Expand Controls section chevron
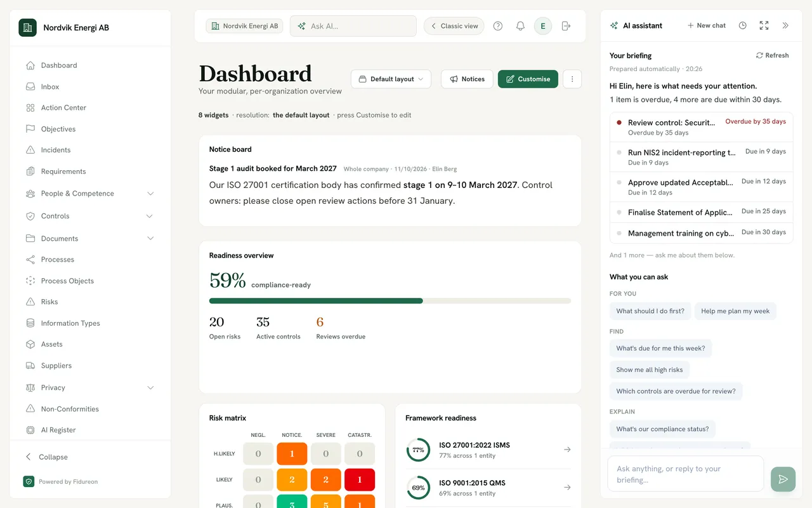Image resolution: width=812 pixels, height=508 pixels. pos(150,216)
